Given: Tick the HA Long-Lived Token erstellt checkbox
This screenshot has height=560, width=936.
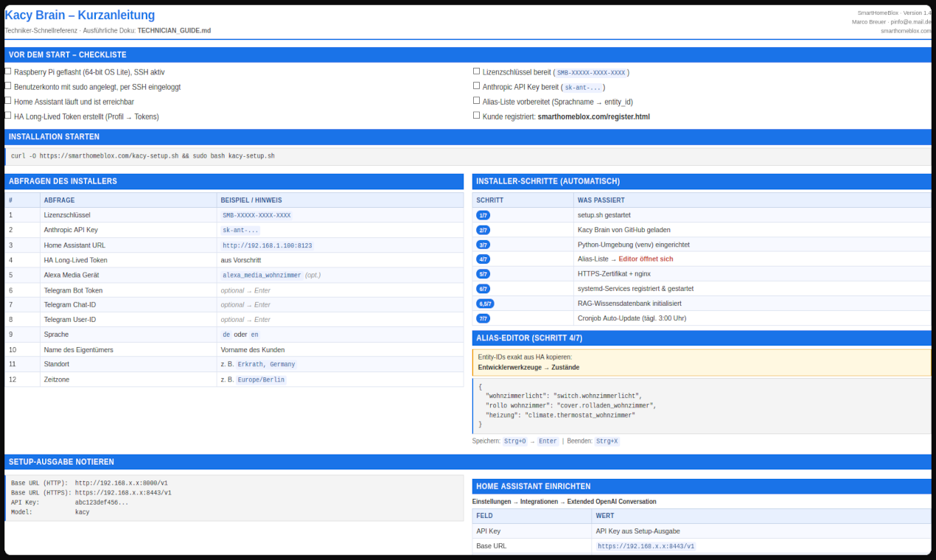Looking at the screenshot, I should [8, 116].
